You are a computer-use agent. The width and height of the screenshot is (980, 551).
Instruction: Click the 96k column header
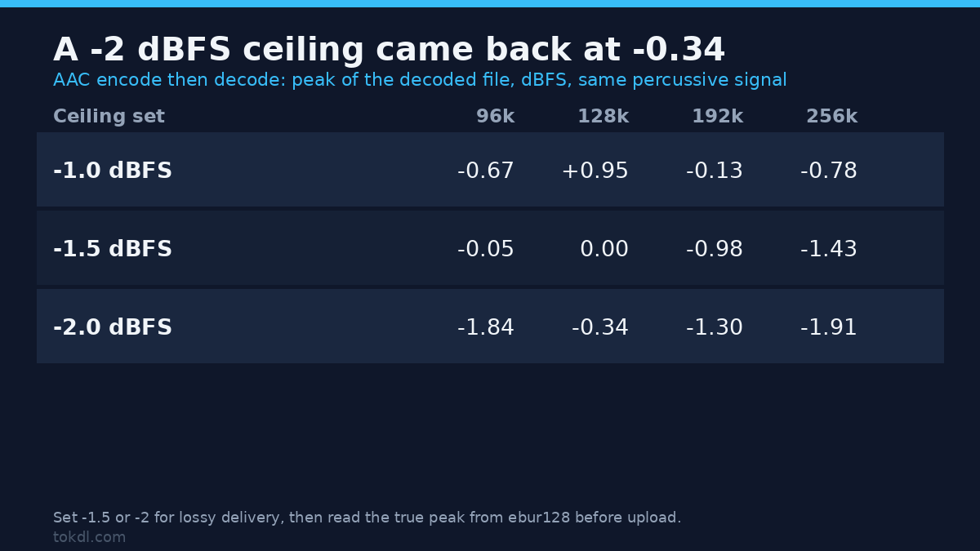[495, 117]
